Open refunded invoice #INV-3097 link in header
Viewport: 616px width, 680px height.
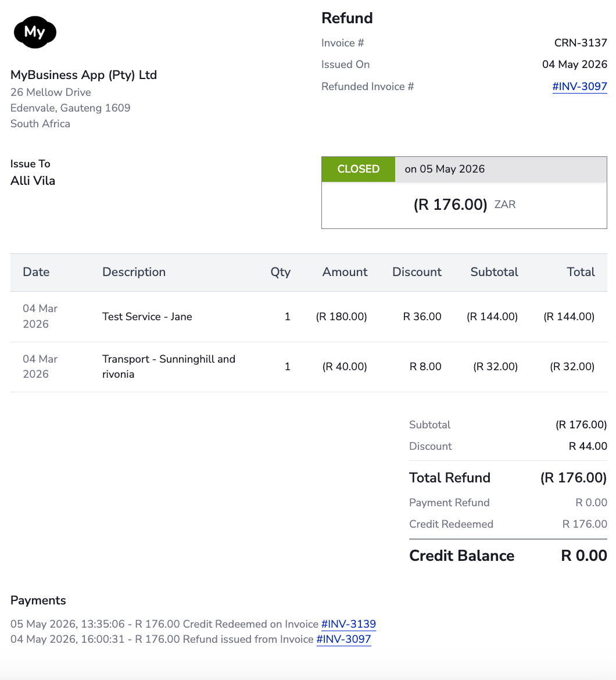579,86
